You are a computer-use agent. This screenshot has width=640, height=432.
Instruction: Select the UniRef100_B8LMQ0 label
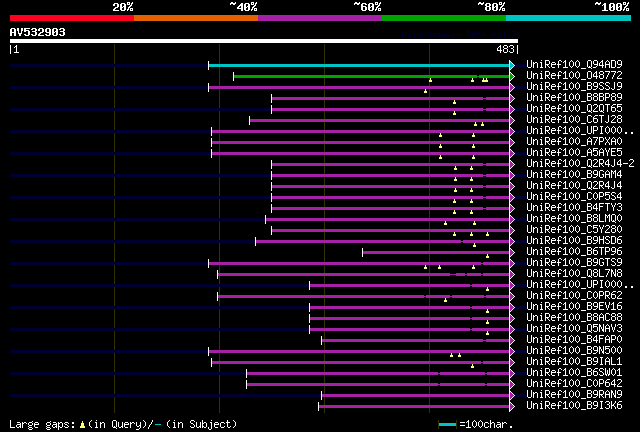point(574,218)
